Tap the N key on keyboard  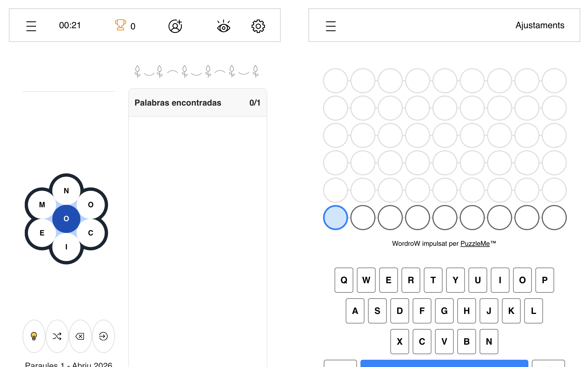click(x=489, y=342)
